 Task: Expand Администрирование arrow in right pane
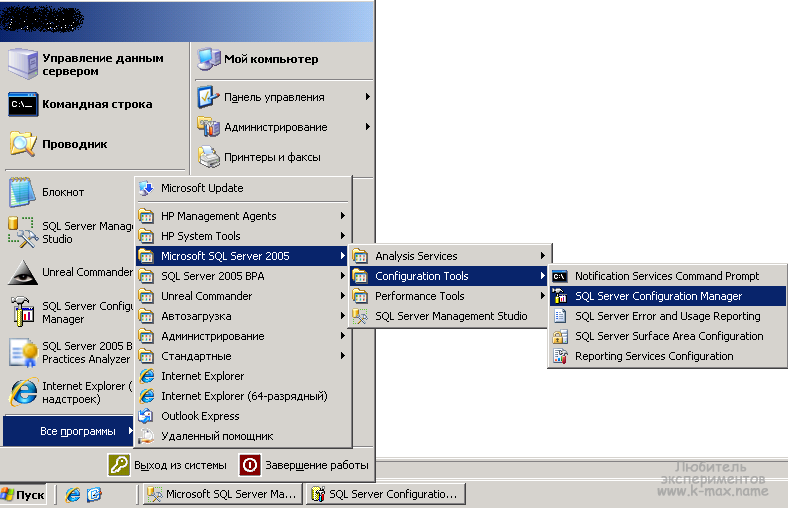(368, 127)
